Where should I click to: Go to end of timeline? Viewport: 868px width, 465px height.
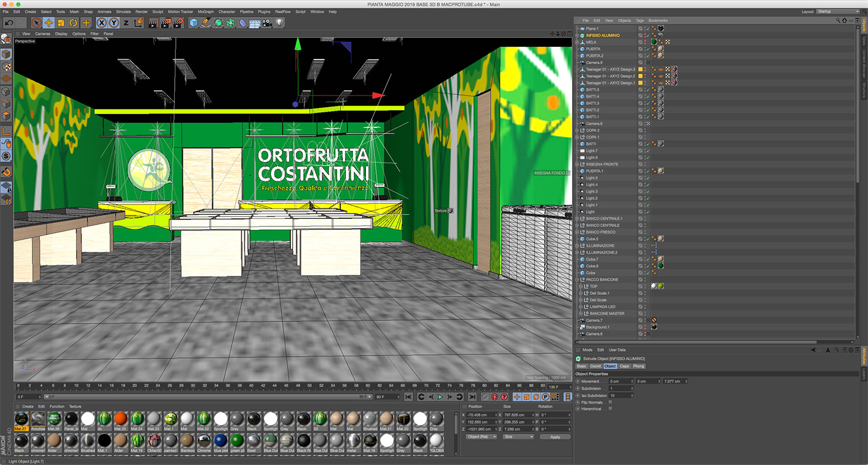coord(472,397)
